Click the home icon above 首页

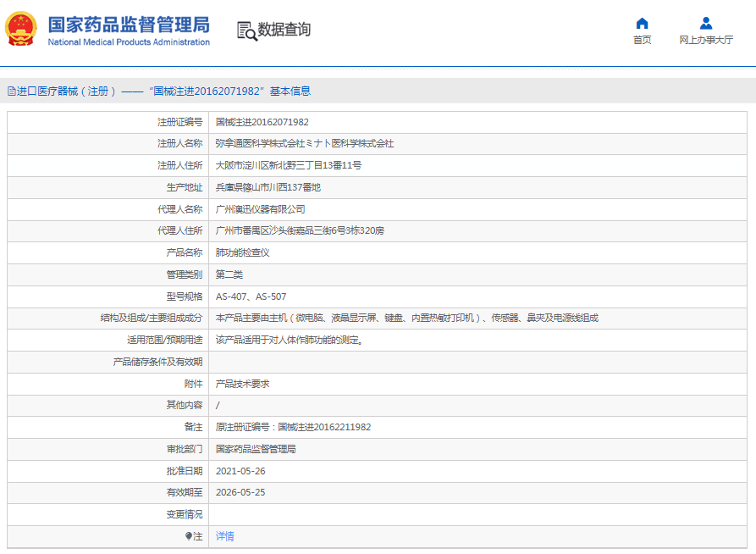coord(642,23)
